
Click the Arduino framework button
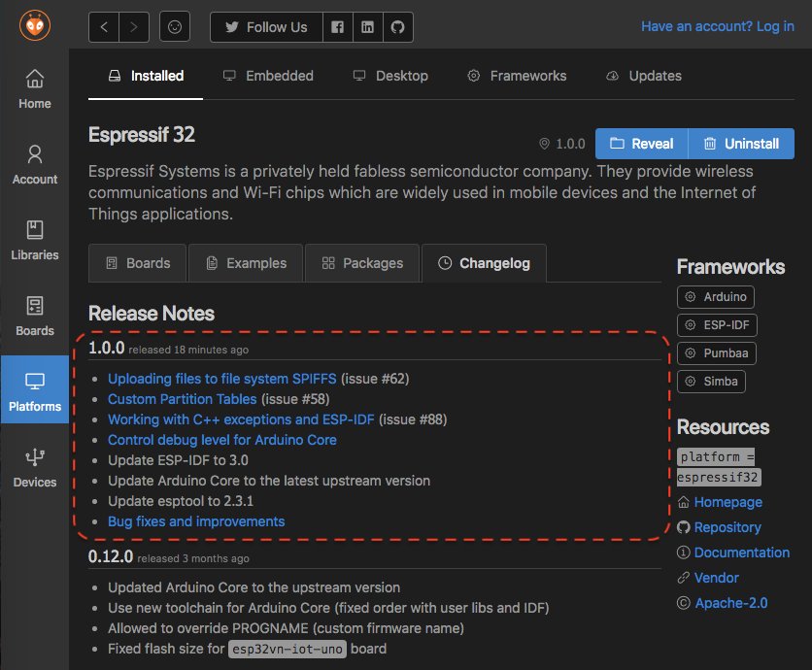[x=716, y=297]
